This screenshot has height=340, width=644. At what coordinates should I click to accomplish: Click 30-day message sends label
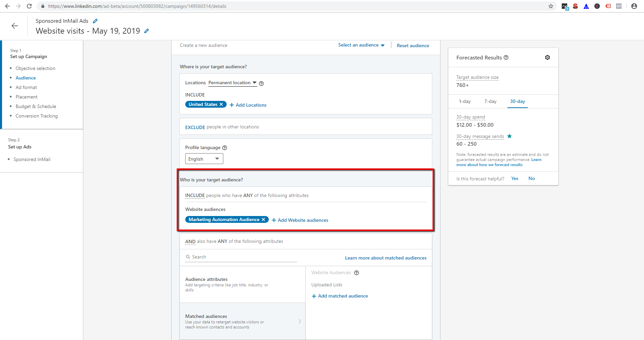click(x=480, y=136)
